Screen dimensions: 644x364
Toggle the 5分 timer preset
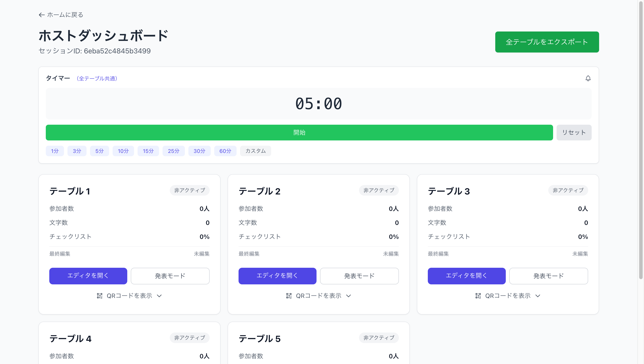(x=99, y=151)
